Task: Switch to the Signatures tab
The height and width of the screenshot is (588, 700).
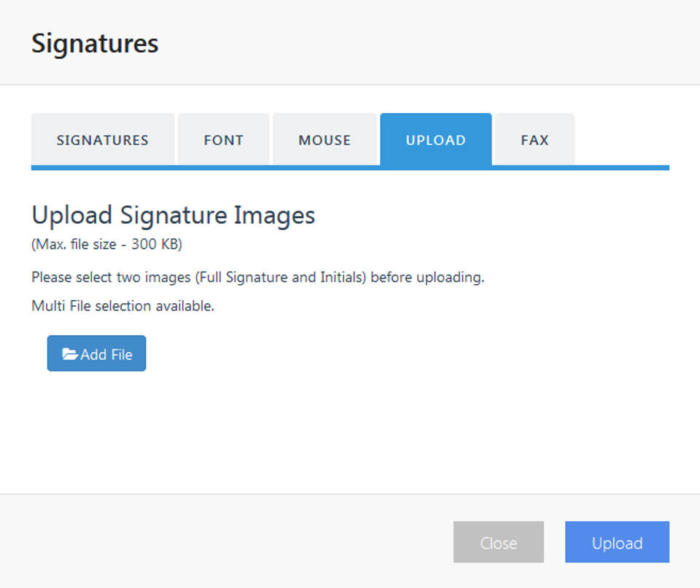Action: [x=103, y=140]
